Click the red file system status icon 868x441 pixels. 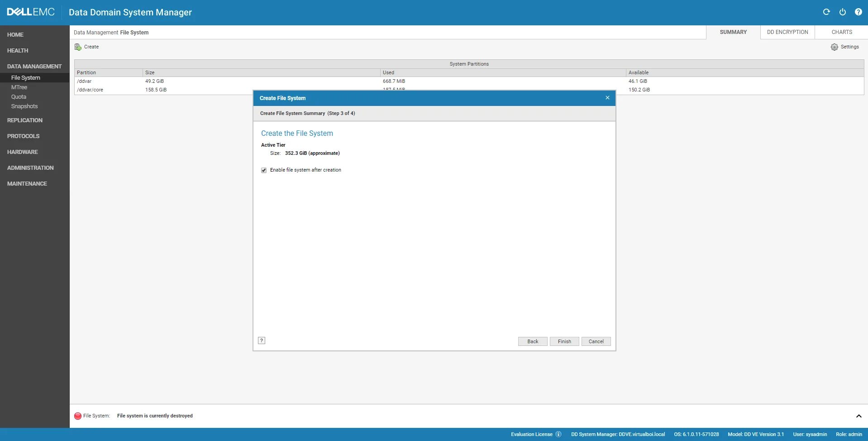point(78,416)
